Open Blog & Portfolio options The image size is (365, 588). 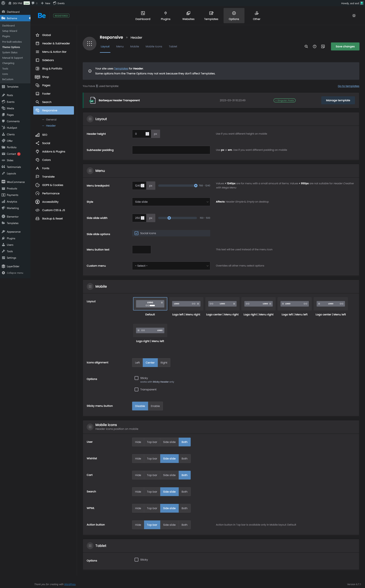pos(54,69)
